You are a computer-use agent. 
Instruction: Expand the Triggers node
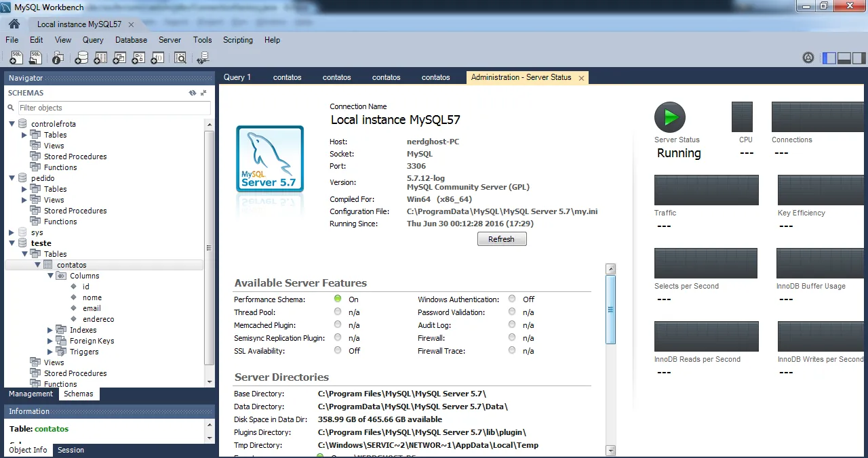[50, 352]
